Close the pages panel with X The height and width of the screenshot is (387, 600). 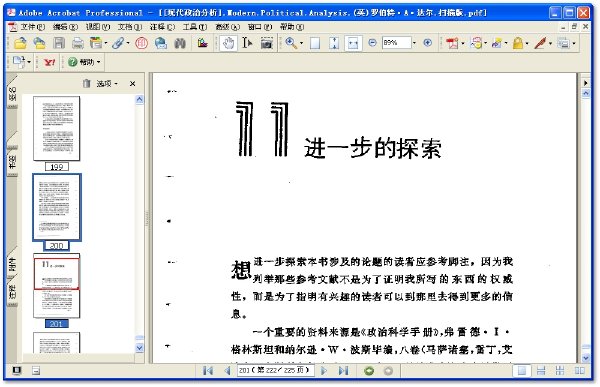132,83
